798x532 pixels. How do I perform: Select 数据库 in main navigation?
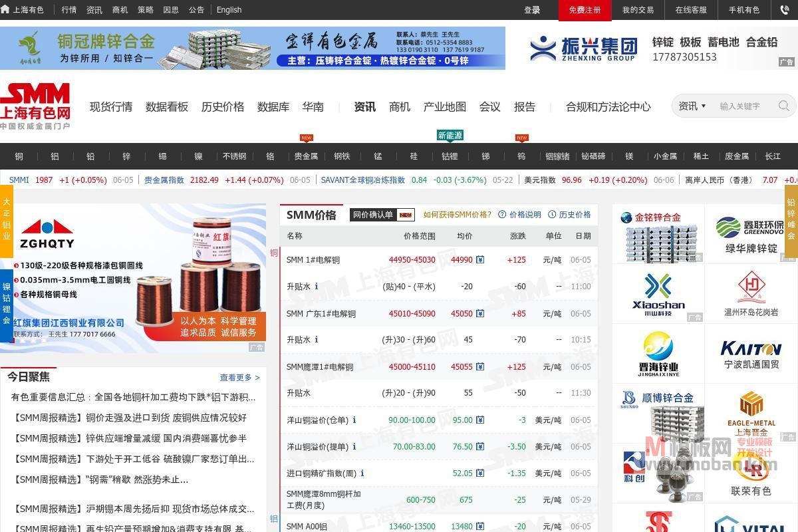coord(273,106)
